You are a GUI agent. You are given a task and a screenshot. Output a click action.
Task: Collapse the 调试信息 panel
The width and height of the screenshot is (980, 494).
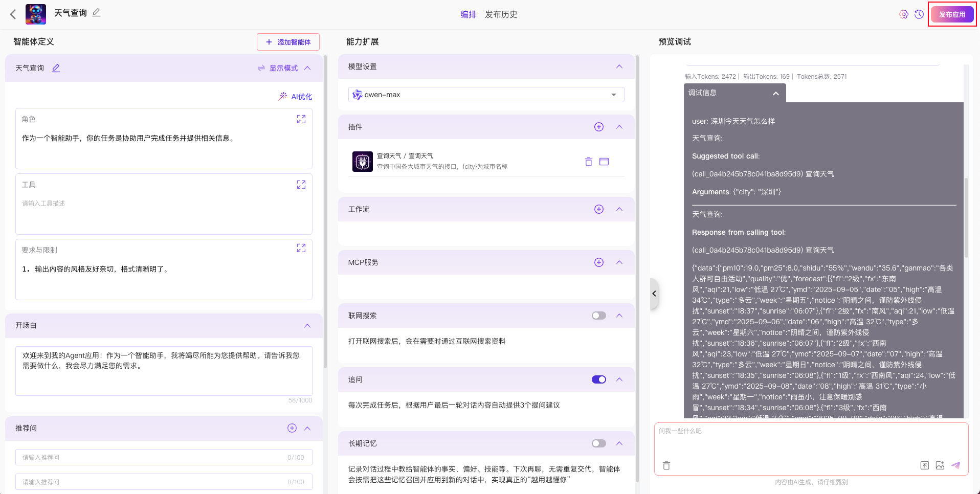click(x=776, y=93)
